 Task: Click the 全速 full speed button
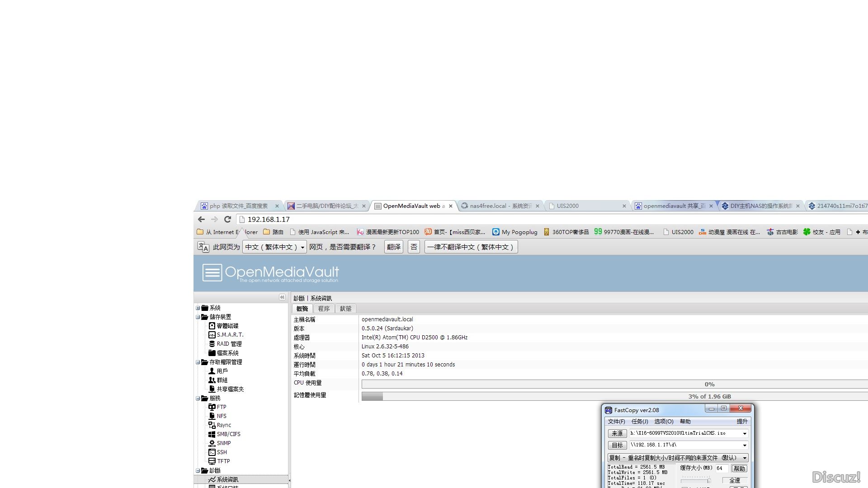pyautogui.click(x=735, y=480)
